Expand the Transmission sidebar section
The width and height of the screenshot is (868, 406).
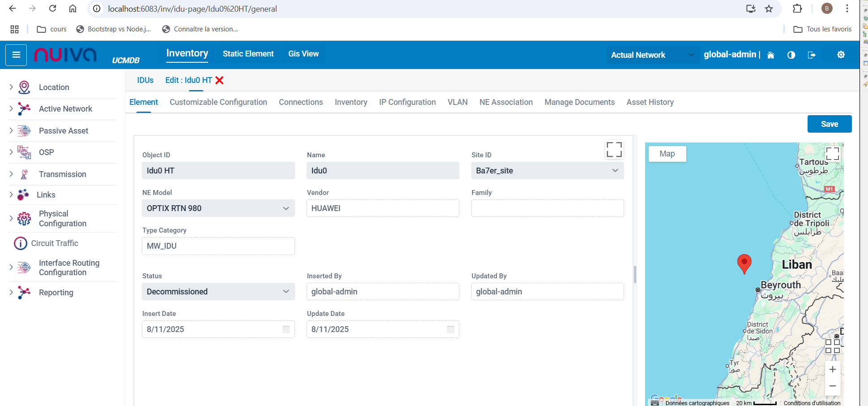(12, 174)
